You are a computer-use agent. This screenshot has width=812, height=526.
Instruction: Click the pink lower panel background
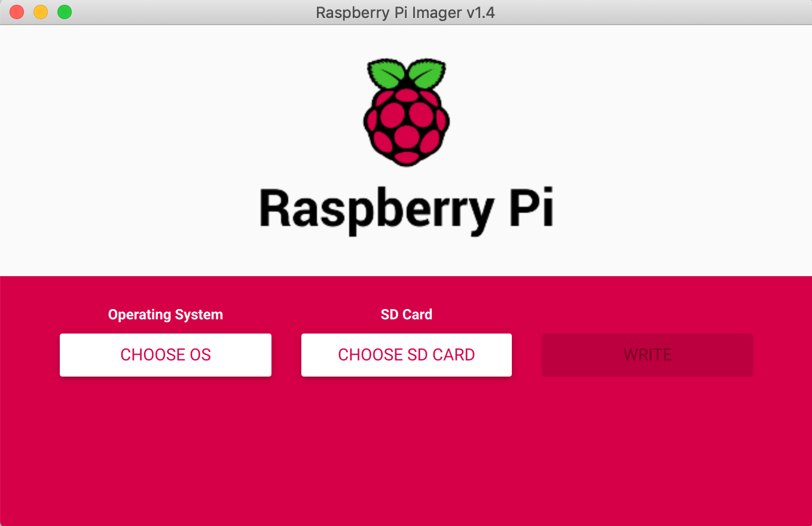(406, 448)
